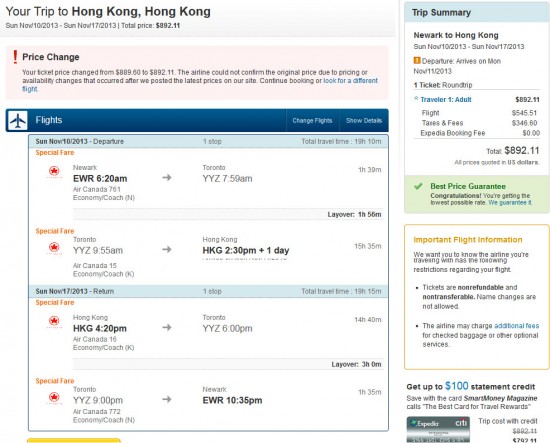Open the 'We guarantee it' link
Screen dimensions: 550x443
point(510,203)
